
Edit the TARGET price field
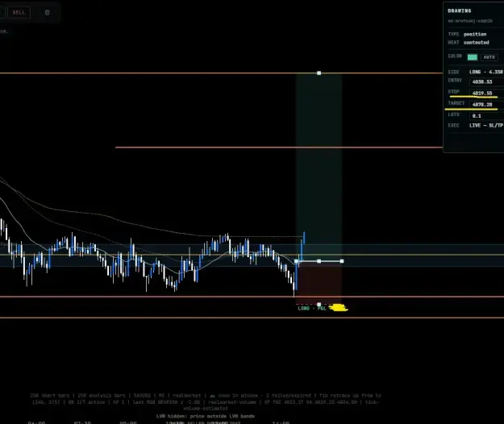click(x=486, y=105)
